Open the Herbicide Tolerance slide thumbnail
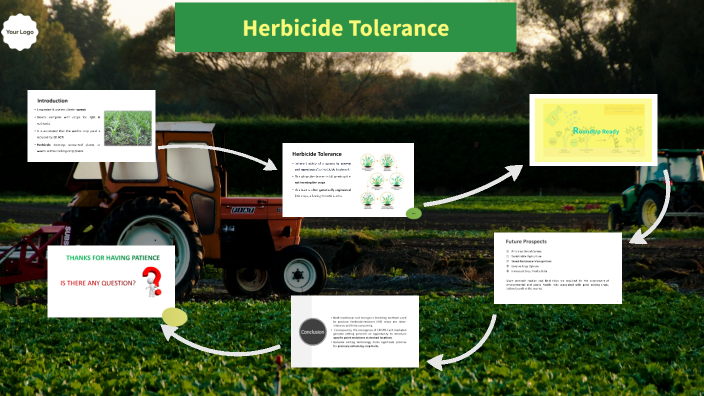This screenshot has width=704, height=396. tap(348, 180)
